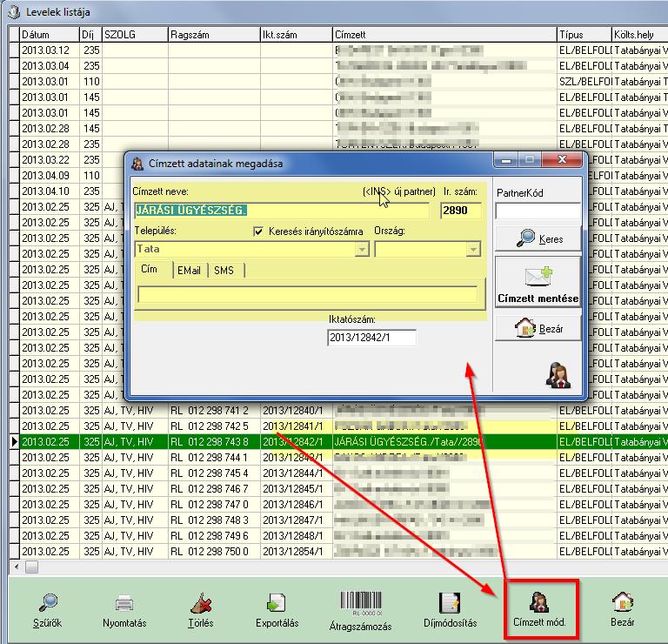The width and height of the screenshot is (668, 644).
Task: Click Bezár in the bottom toolbar
Action: click(623, 611)
